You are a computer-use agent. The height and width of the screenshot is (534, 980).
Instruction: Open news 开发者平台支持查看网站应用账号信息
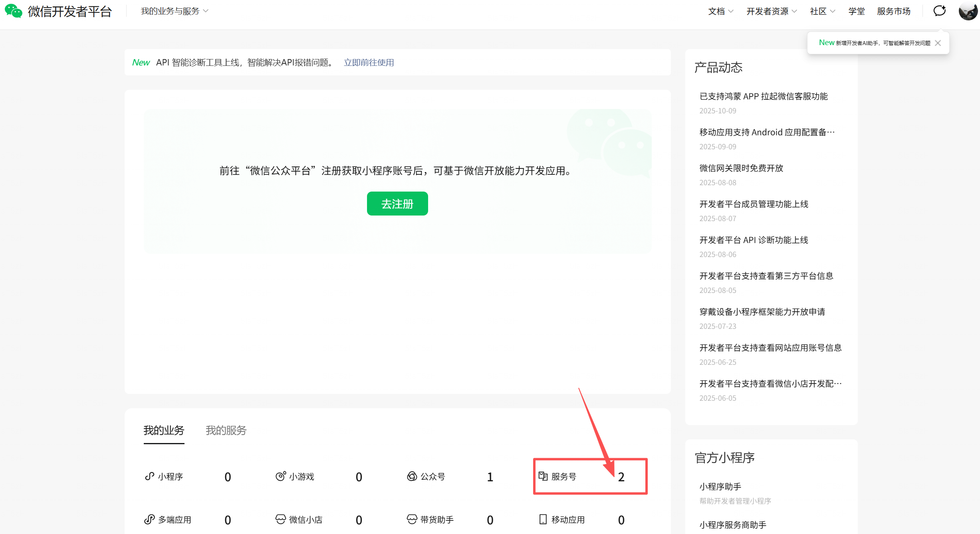[x=771, y=348]
